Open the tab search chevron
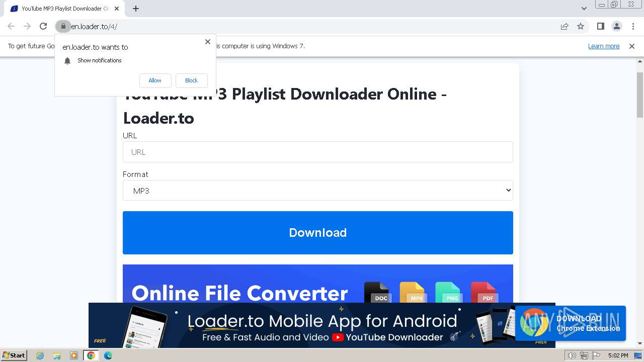 [584, 9]
